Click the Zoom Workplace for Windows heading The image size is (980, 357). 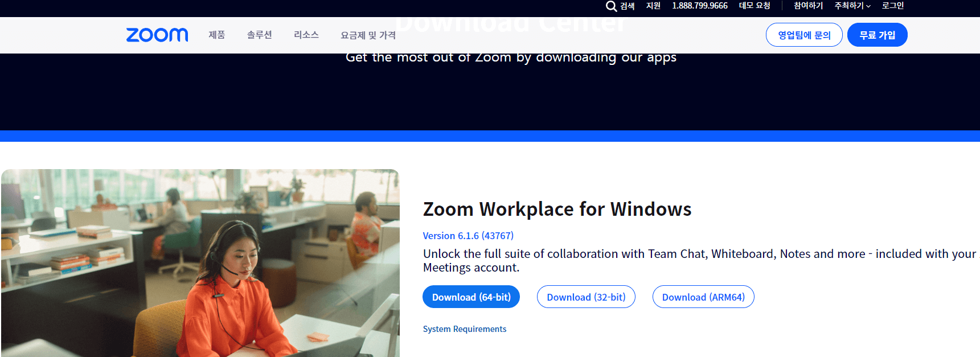tap(557, 209)
